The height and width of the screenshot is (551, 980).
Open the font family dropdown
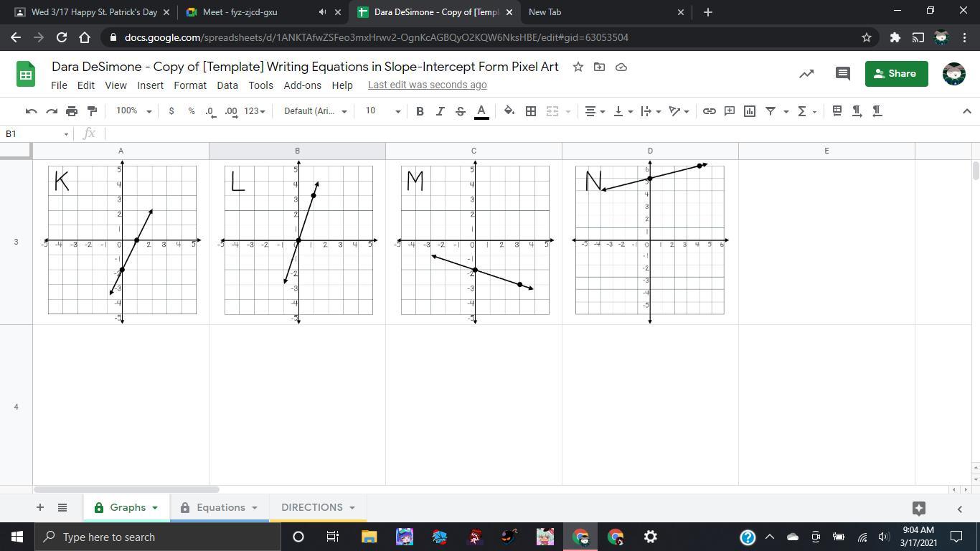tap(316, 111)
